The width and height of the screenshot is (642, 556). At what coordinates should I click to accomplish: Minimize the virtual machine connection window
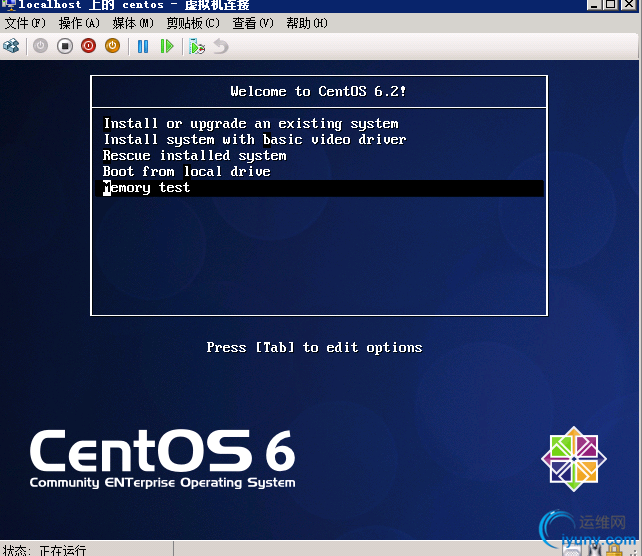[x=594, y=4]
